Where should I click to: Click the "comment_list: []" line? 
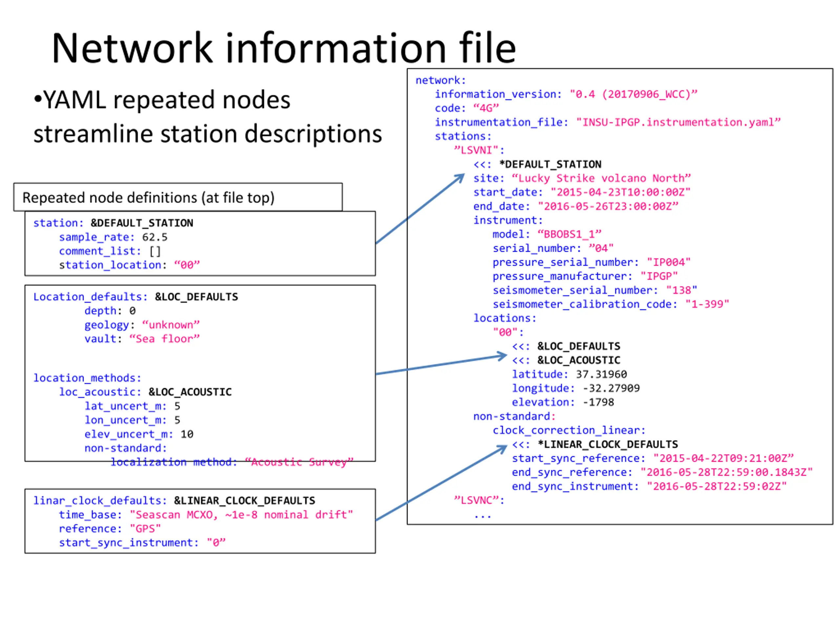pyautogui.click(x=110, y=251)
